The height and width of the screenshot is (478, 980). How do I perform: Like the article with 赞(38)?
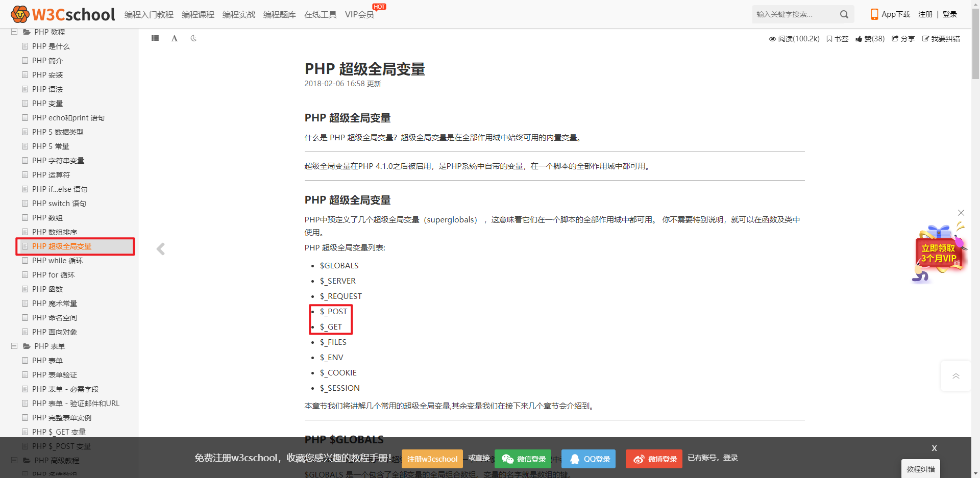click(x=870, y=39)
